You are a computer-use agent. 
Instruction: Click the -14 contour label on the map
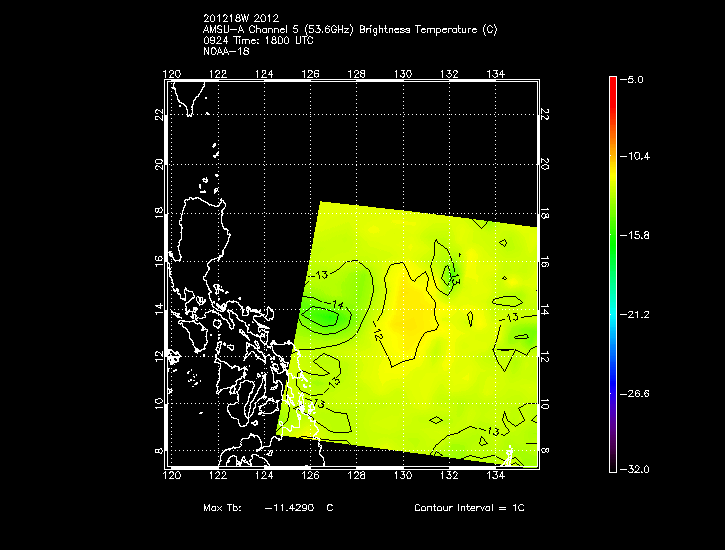click(x=337, y=304)
